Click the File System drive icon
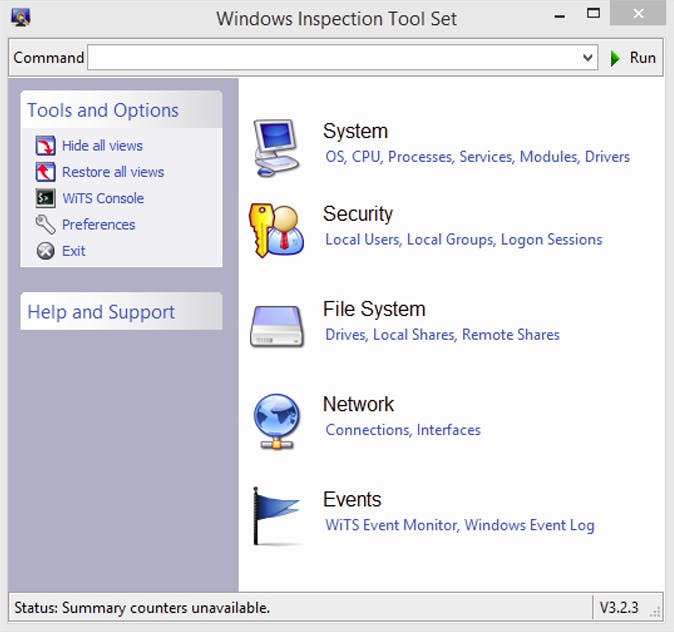 pos(277,326)
